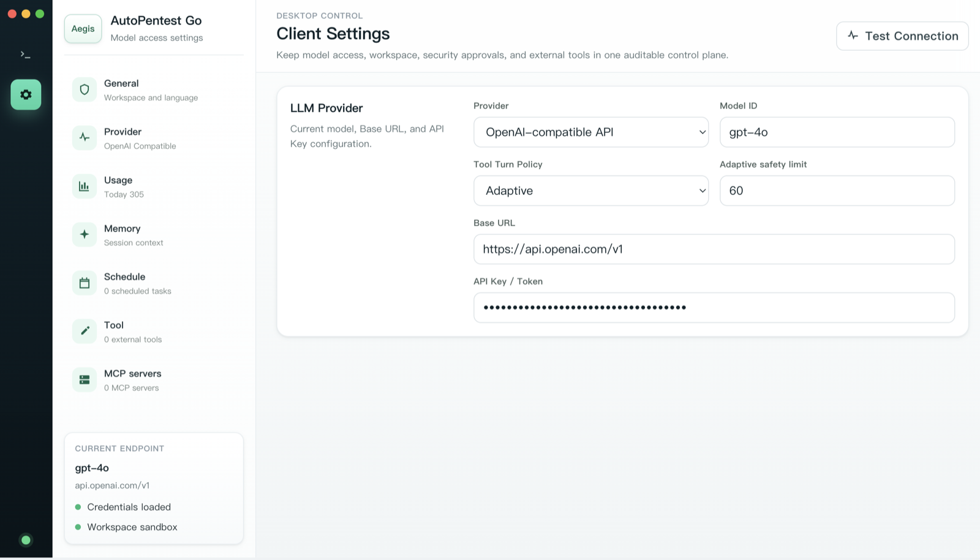Click the green dot beside Workspace sandbox
Screen dimensions: 980x560
click(78, 527)
